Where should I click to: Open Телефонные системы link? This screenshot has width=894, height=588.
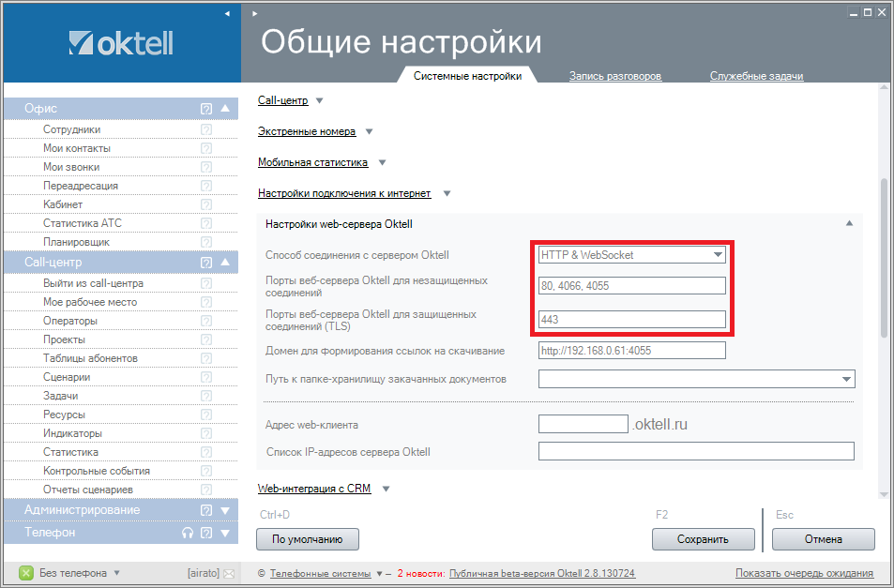[321, 574]
